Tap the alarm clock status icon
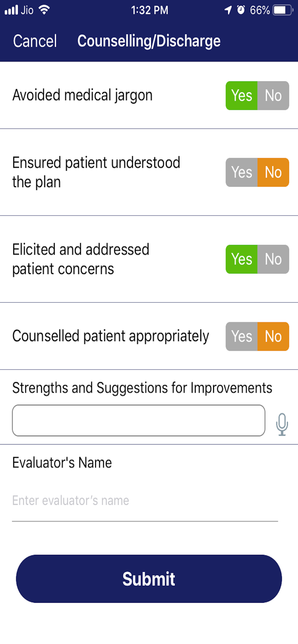Viewport: 298px width, 644px height. tap(241, 10)
